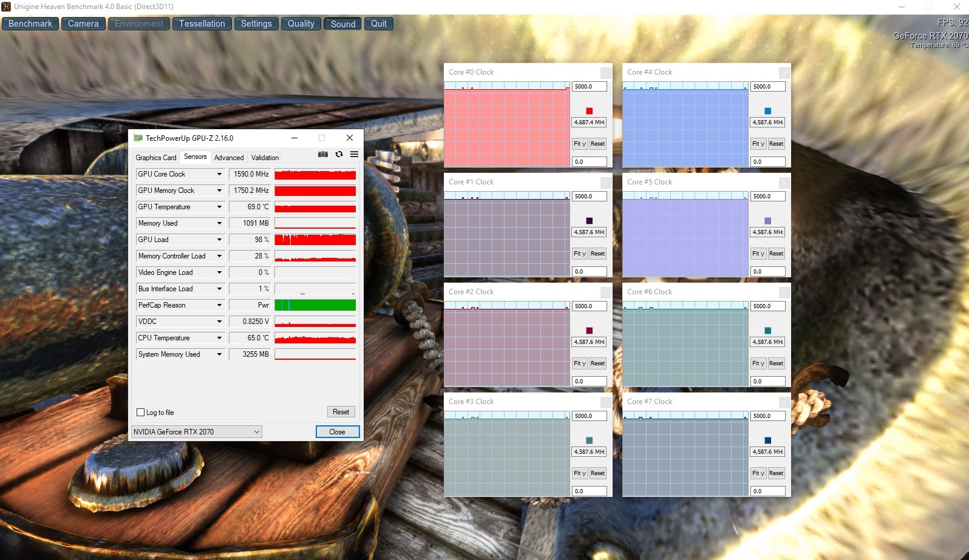Take a GPU-Z screenshot with the camera icon
Viewport: 969px width, 560px height.
click(323, 155)
